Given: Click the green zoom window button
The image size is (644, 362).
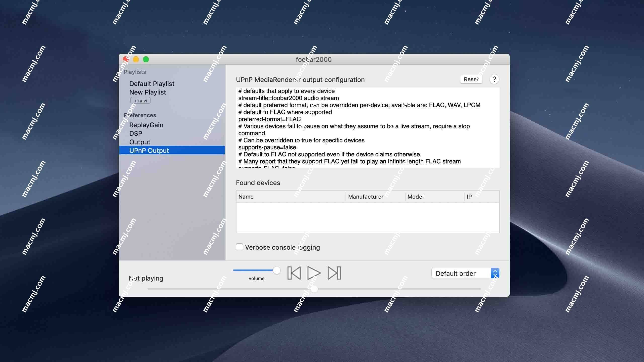Looking at the screenshot, I should 146,59.
